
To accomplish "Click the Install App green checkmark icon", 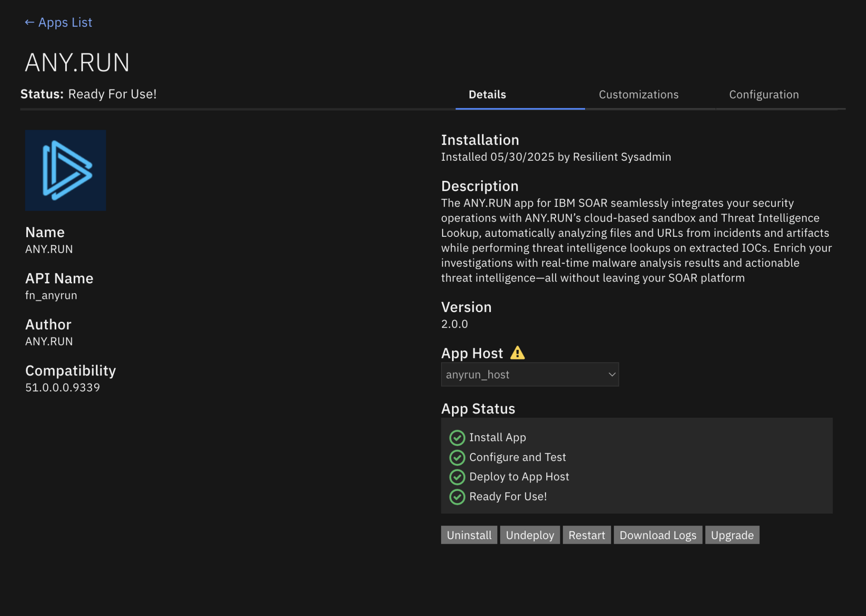I will (457, 438).
